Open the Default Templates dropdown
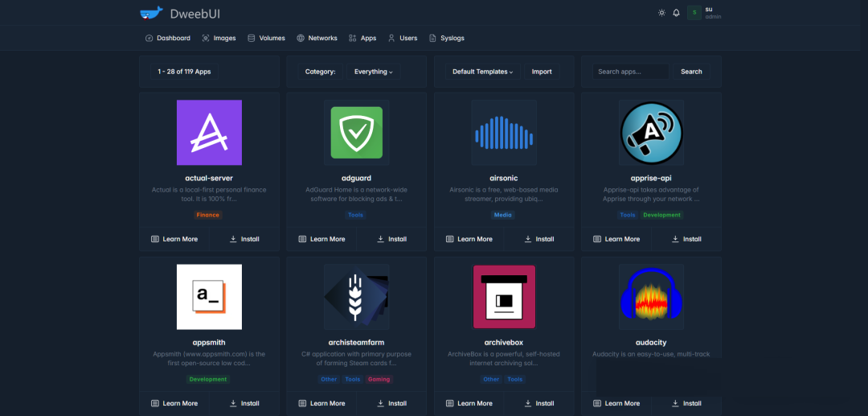The height and width of the screenshot is (416, 868). point(483,72)
